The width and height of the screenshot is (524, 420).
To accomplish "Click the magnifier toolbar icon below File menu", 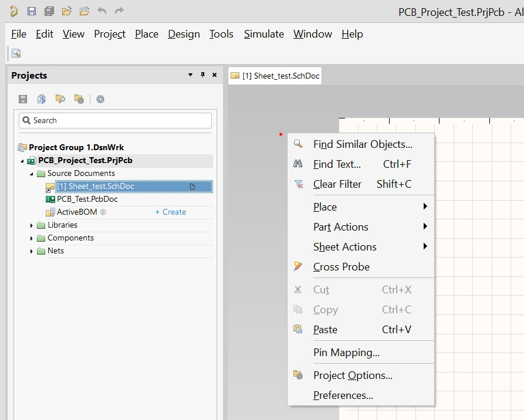I will [x=16, y=53].
